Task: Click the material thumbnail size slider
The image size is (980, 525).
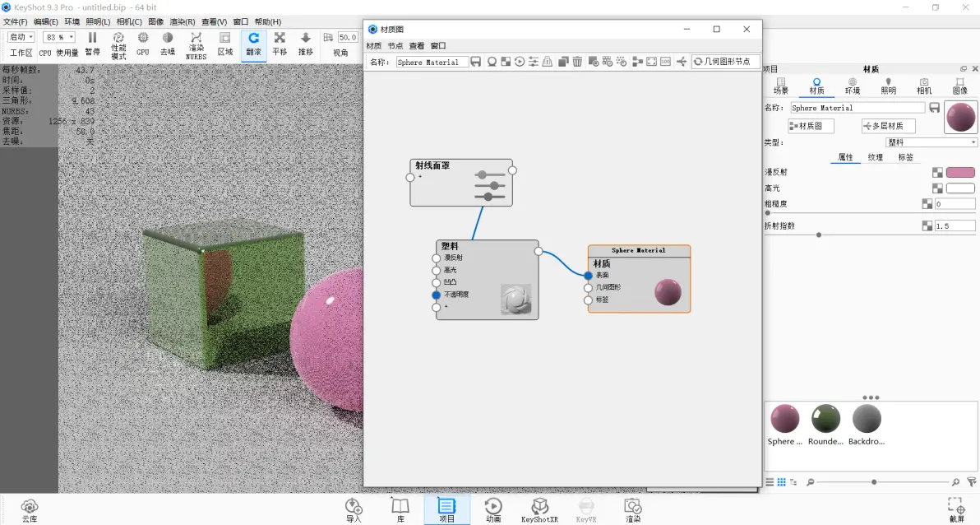Action: (x=874, y=482)
